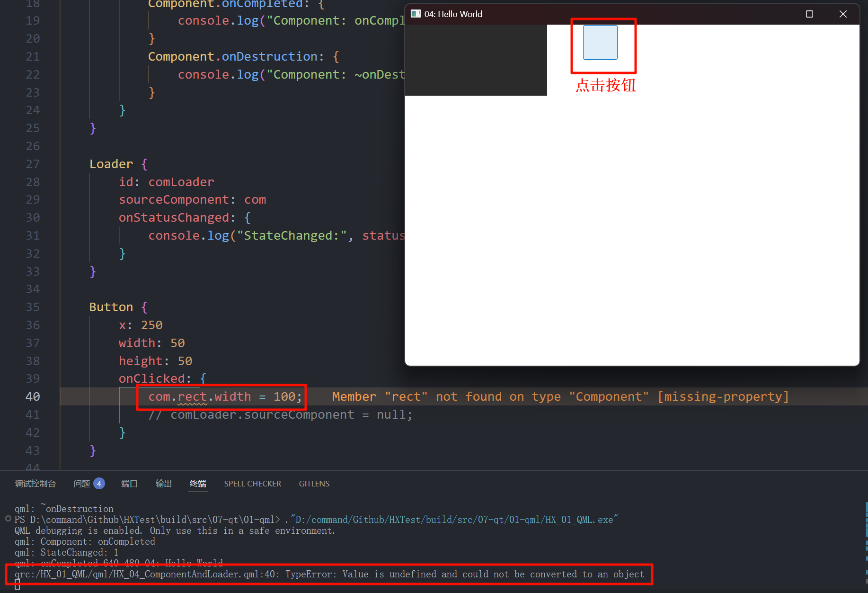The height and width of the screenshot is (593, 868).
Task: Click the inline "Member rect not found" error message
Action: point(560,397)
